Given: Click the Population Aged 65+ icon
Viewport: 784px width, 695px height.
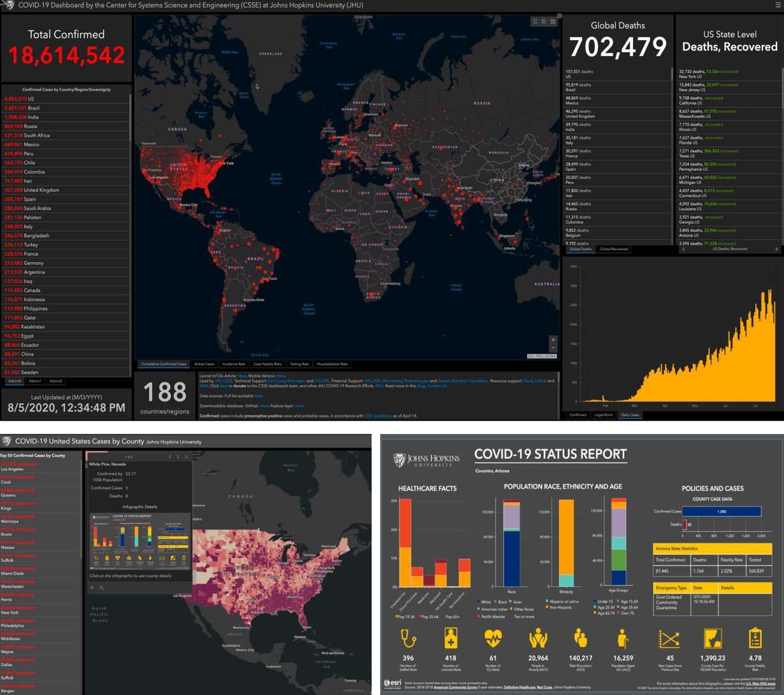Looking at the screenshot, I should [625, 639].
